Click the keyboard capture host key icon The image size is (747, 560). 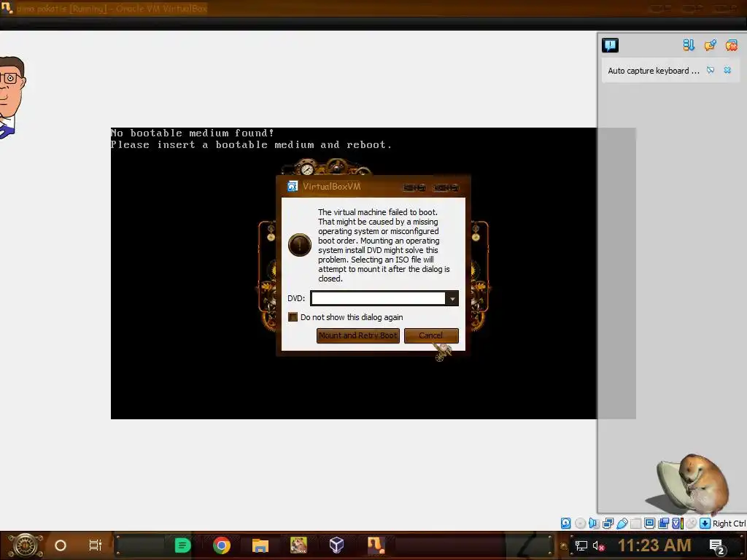705,524
